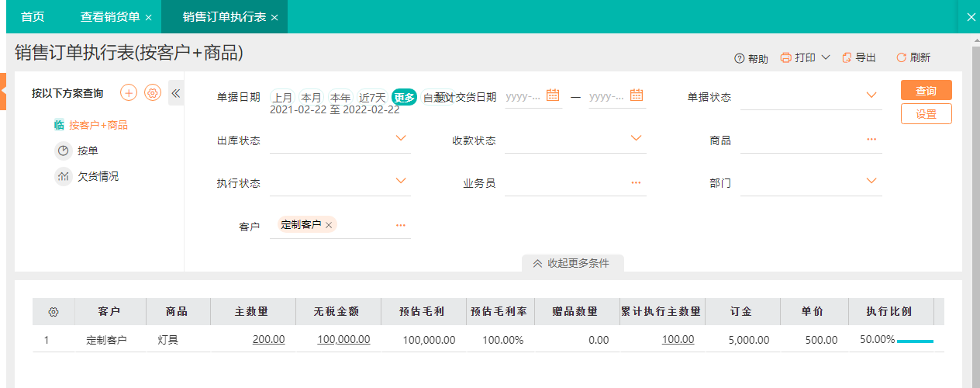The image size is (980, 388).
Task: Remove the 定制客户 tag with x
Action: point(329,225)
